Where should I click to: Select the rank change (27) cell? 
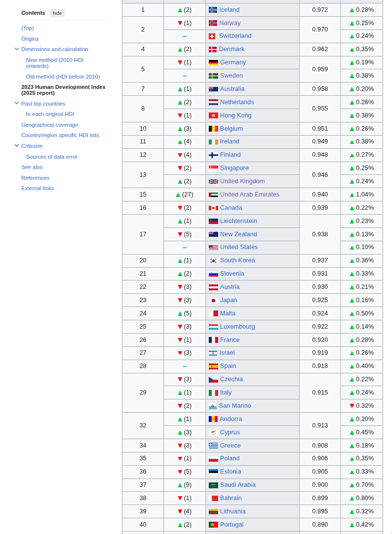tap(185, 195)
